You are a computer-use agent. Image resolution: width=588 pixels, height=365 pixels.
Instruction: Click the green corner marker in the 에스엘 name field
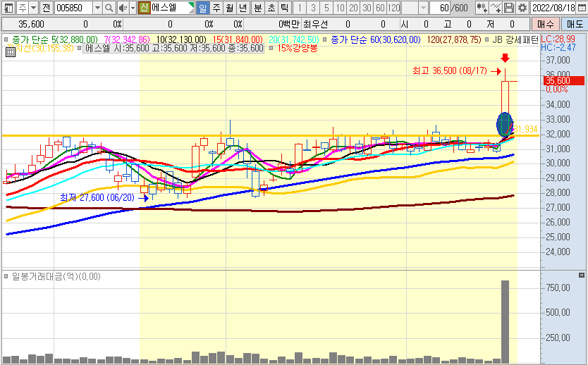tap(191, 5)
